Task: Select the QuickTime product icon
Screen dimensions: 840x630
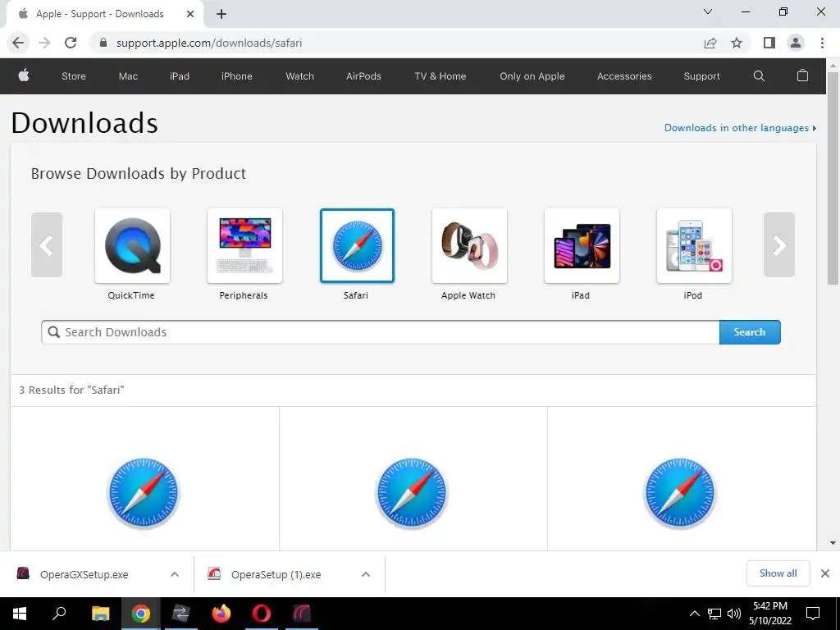Action: point(132,245)
